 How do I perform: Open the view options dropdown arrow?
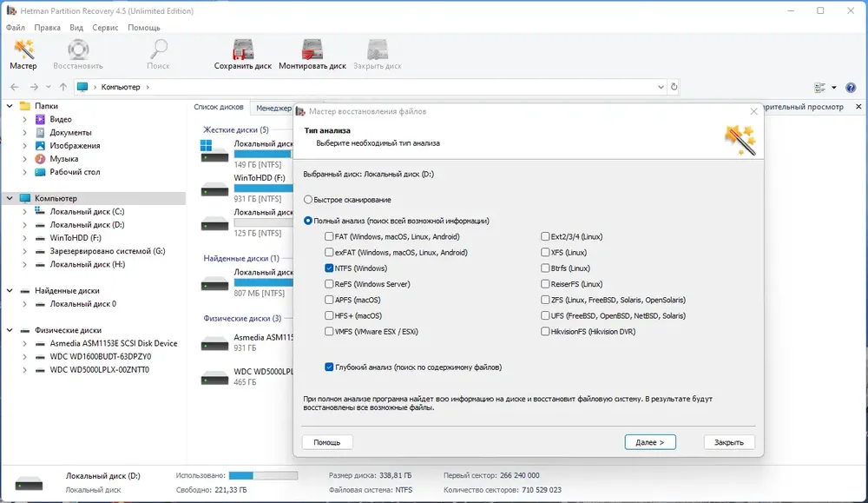(833, 88)
